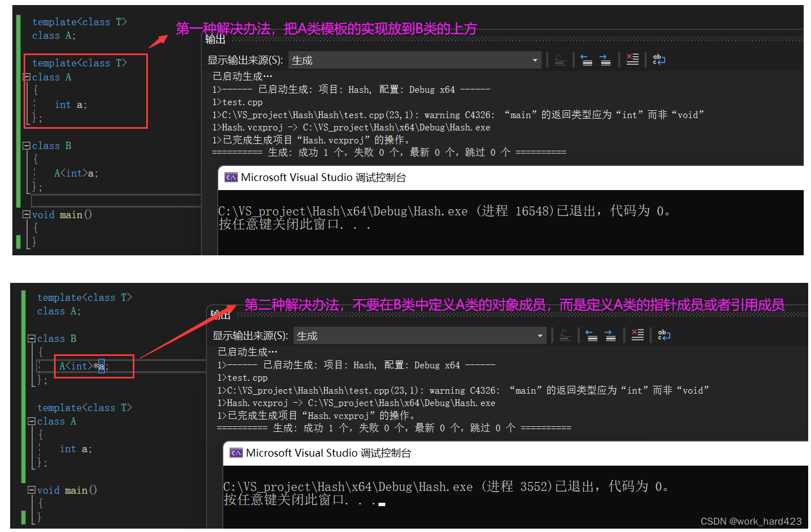Toggle Word Wrap icon in upper Output toolbar
Image resolution: width=811 pixels, height=532 pixels.
(659, 60)
